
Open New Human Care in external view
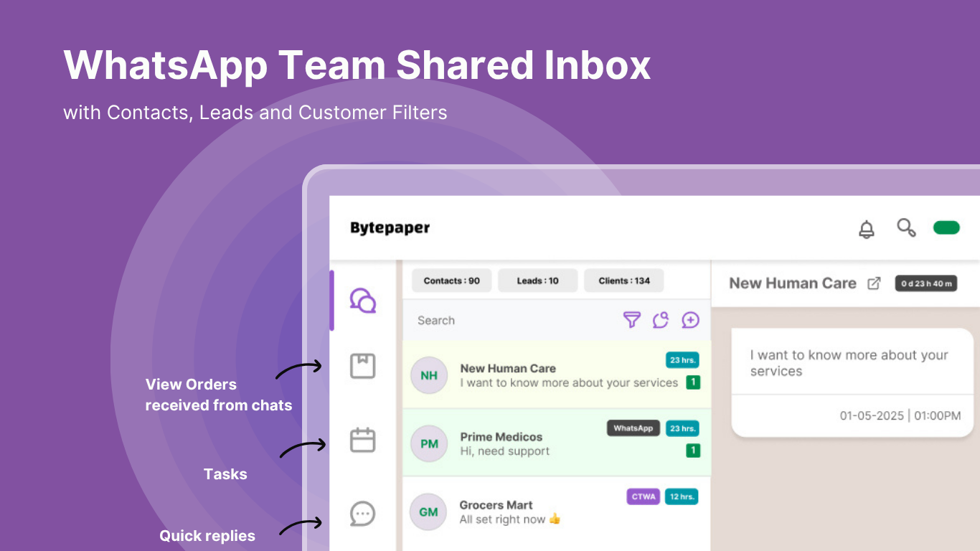coord(874,283)
